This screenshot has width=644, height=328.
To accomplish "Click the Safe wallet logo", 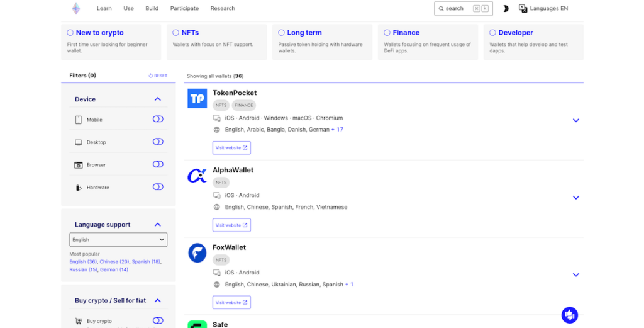I will [x=197, y=324].
